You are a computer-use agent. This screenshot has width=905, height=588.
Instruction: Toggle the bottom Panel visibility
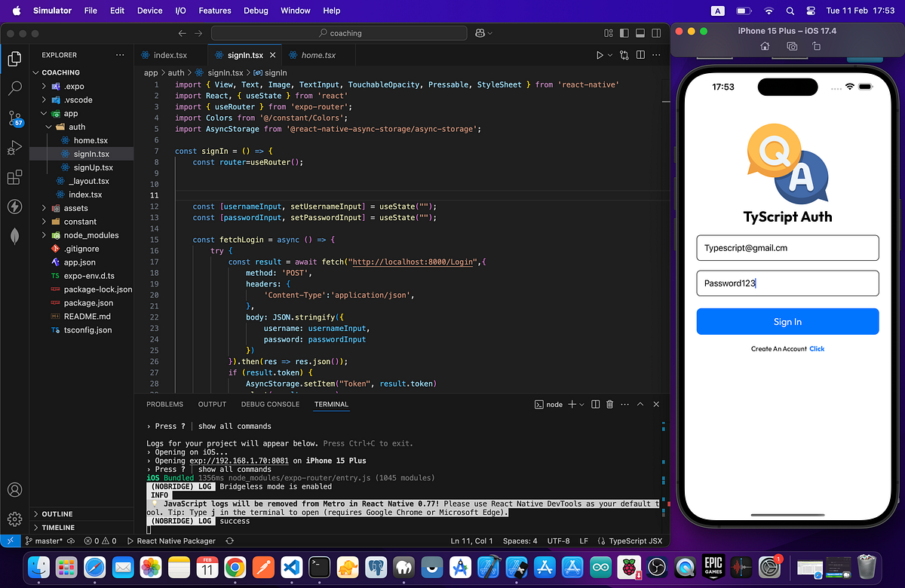640,33
